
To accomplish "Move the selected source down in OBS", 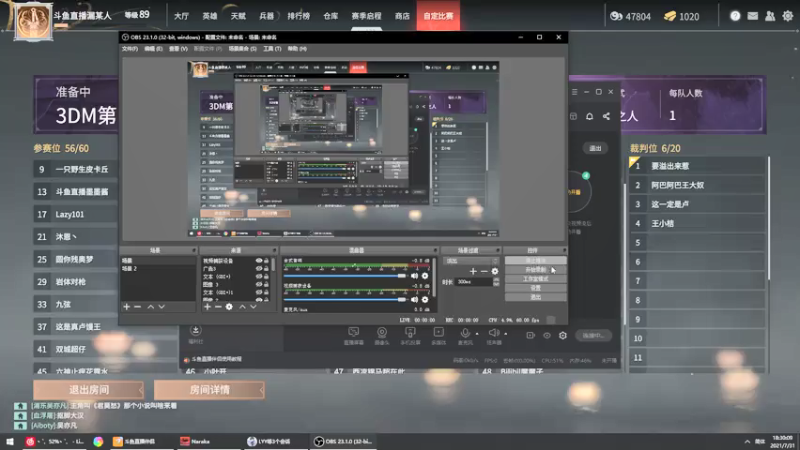I will [x=254, y=307].
